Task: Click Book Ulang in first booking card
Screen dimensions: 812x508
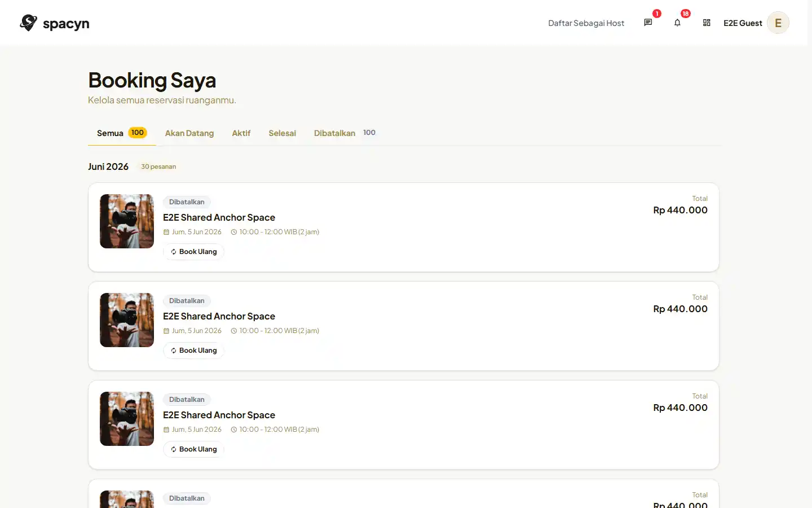Action: click(x=193, y=252)
